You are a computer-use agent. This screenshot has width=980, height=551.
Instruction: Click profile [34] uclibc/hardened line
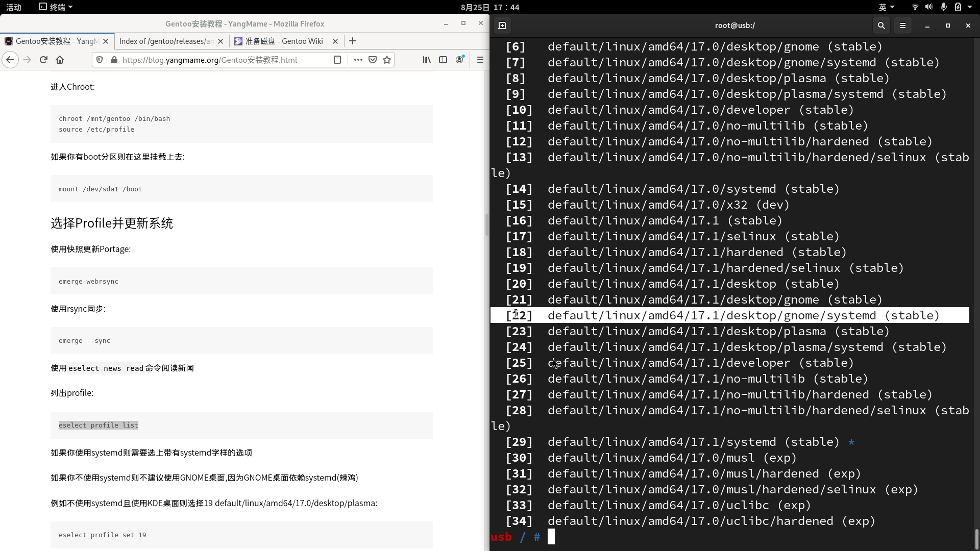click(690, 521)
